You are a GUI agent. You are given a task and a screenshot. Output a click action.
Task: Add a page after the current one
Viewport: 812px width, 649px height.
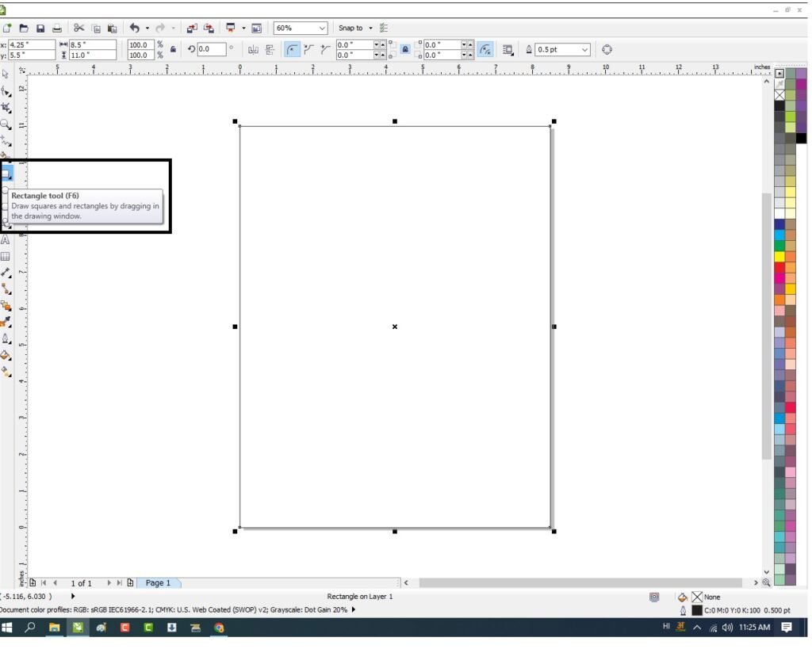pyautogui.click(x=130, y=582)
